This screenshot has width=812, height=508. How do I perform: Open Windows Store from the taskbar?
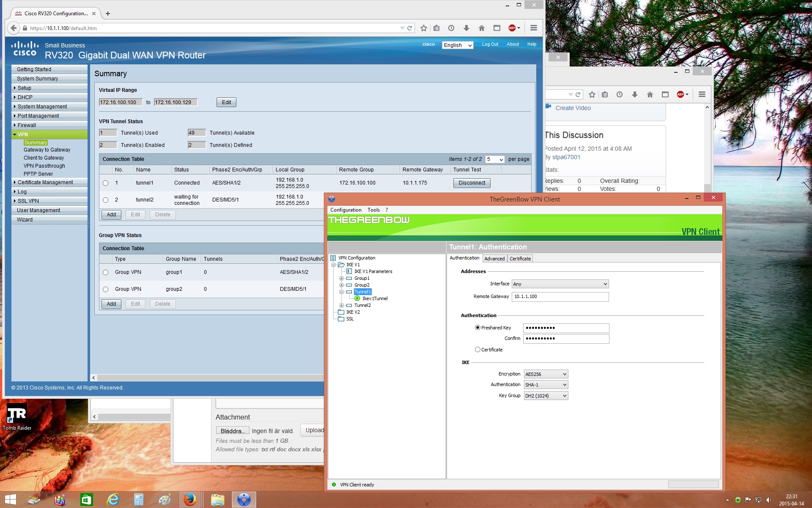coord(86,500)
